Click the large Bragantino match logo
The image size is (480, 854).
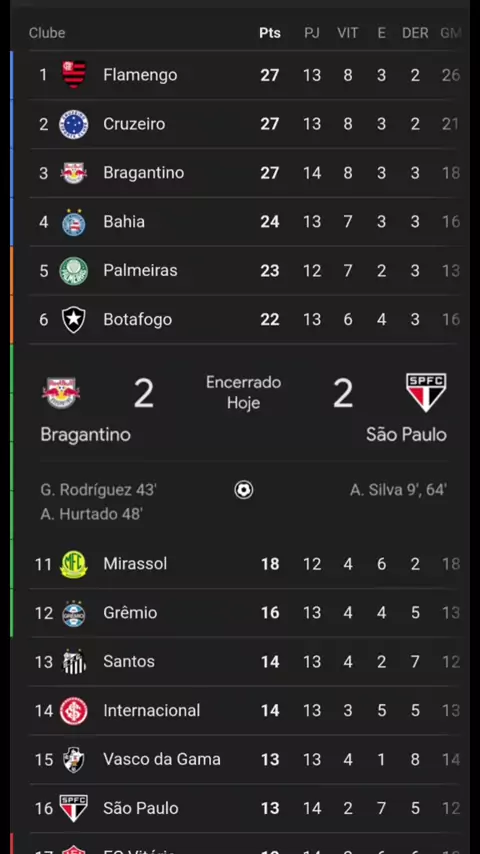click(61, 392)
